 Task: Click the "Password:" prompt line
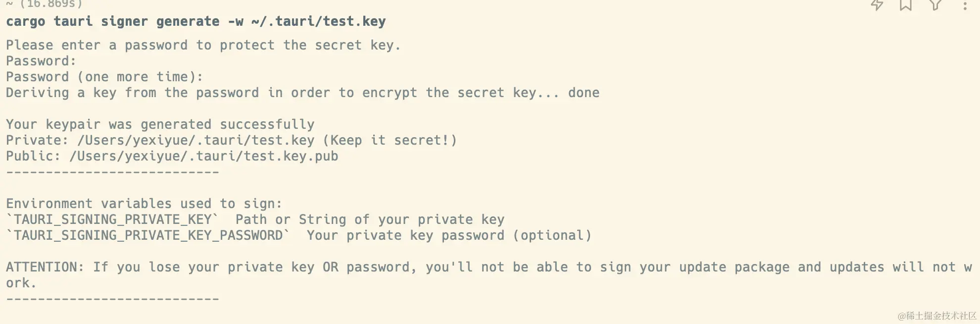click(41, 61)
